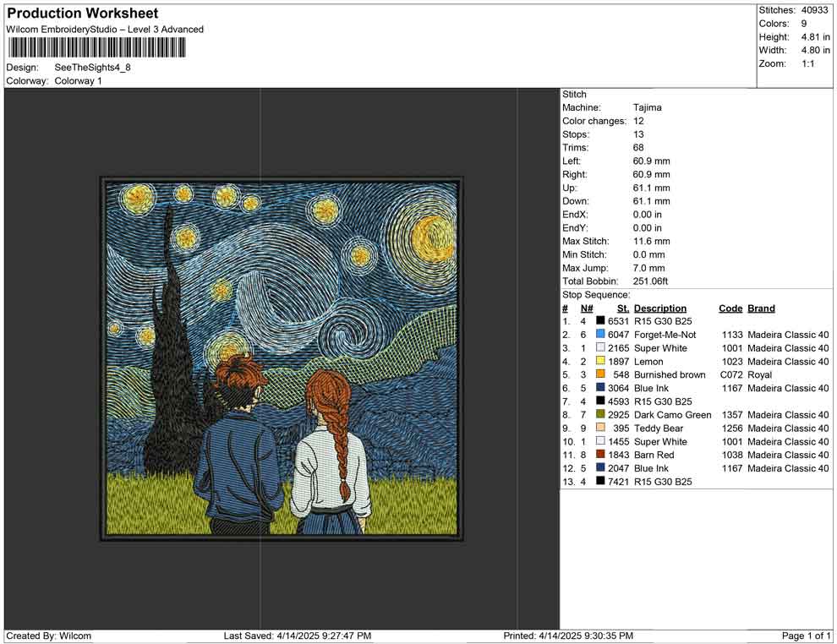Select the design name SeeTheSights4_8
The height and width of the screenshot is (644, 837).
coord(92,68)
